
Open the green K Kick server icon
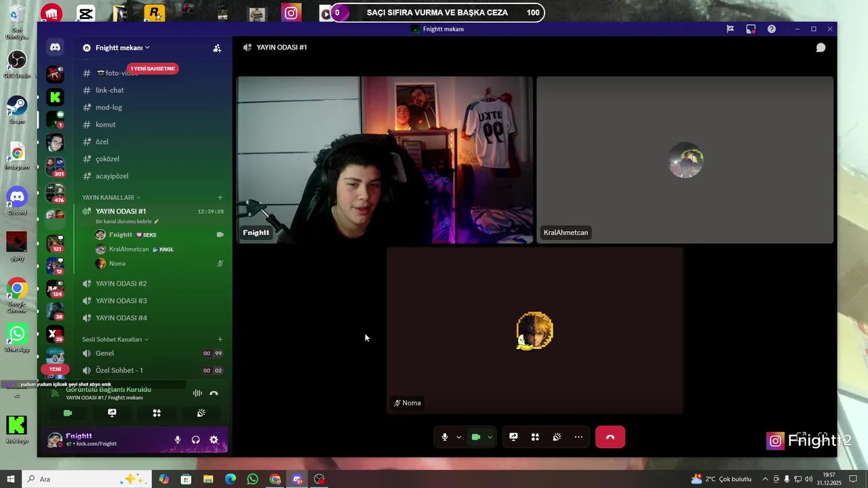click(x=55, y=97)
